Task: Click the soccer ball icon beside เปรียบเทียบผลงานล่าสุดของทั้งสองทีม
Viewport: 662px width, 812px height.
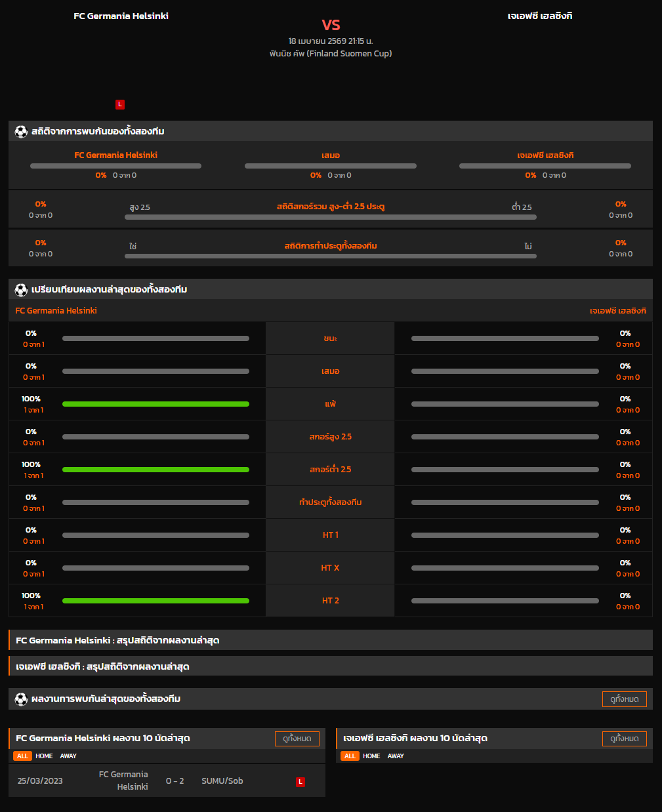Action: 21,290
